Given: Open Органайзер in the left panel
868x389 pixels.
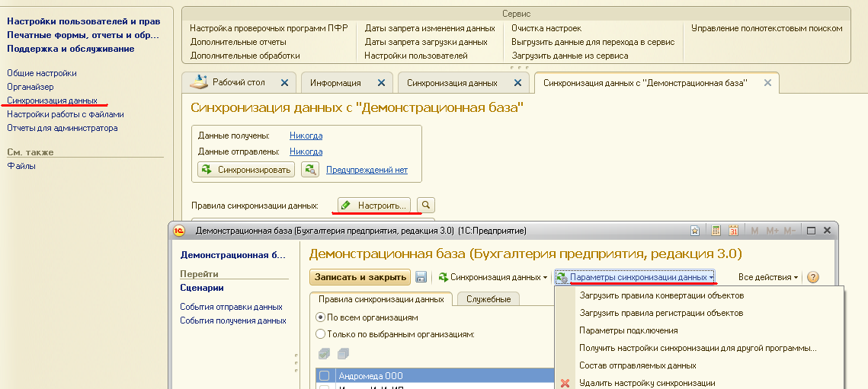Looking at the screenshot, I should tap(30, 87).
